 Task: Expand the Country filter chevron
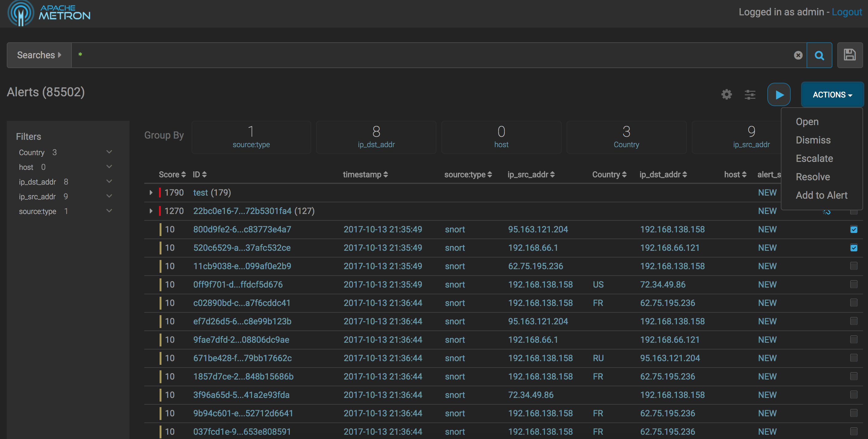tap(109, 152)
